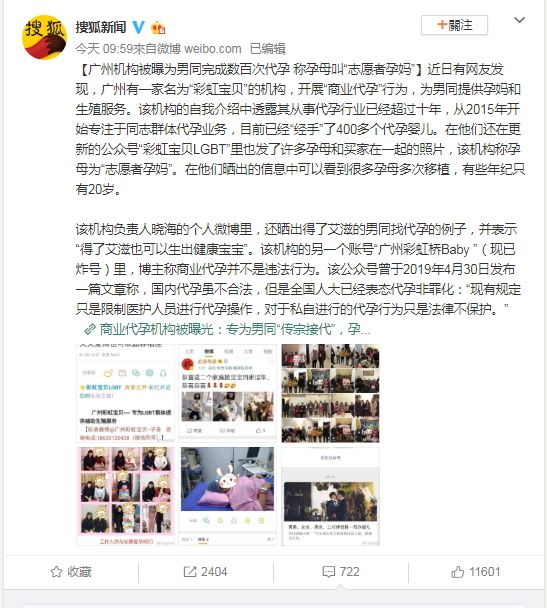Follow the account with +关注 button
The image size is (547, 608).
(454, 25)
